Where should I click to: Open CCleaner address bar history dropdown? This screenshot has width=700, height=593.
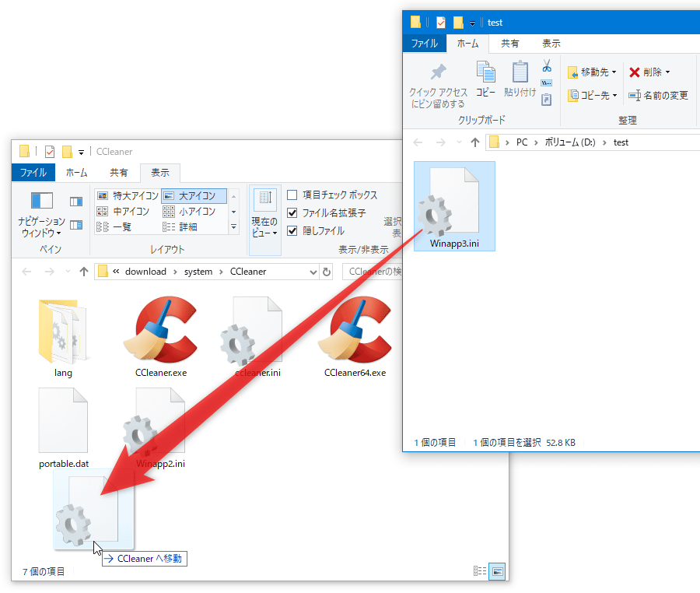pos(313,272)
